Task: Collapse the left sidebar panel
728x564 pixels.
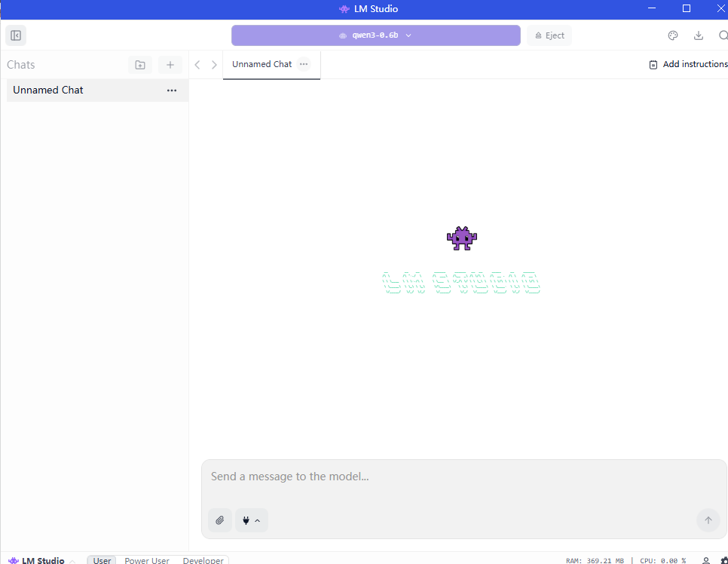Action: click(x=16, y=35)
